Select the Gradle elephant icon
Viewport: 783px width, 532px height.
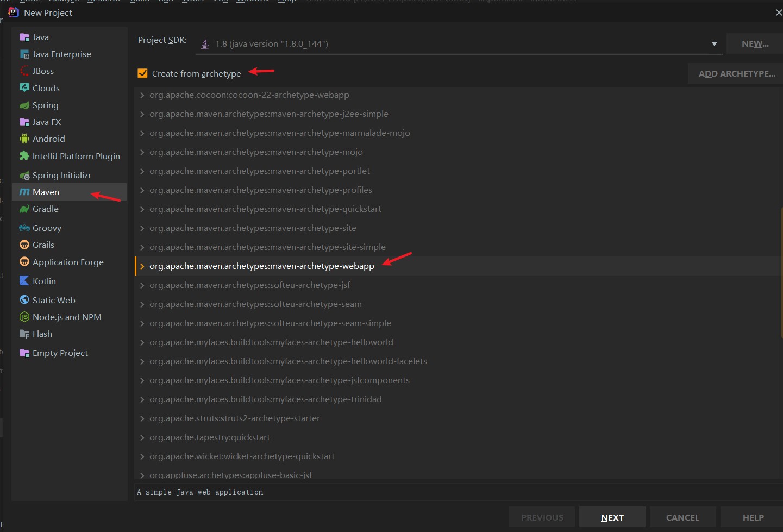pyautogui.click(x=24, y=209)
